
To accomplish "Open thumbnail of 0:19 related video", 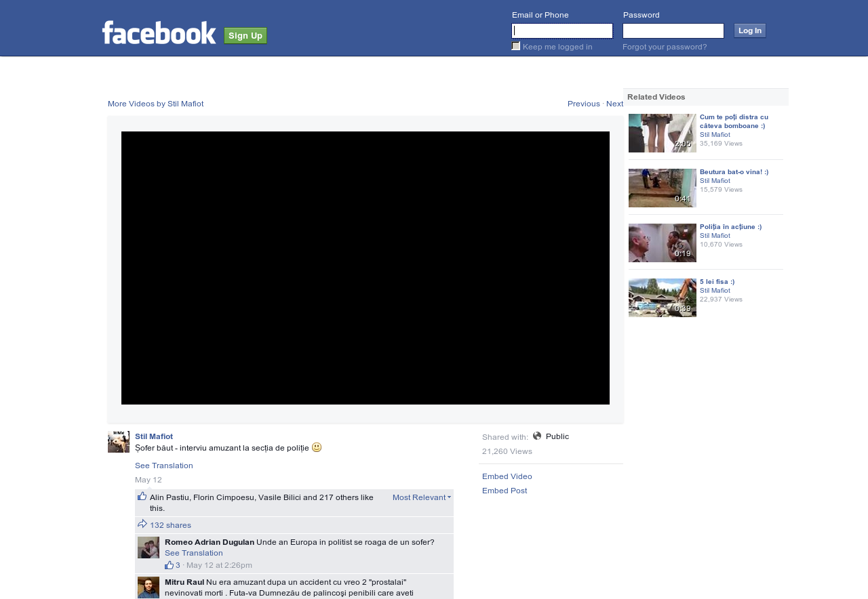I will click(x=663, y=243).
